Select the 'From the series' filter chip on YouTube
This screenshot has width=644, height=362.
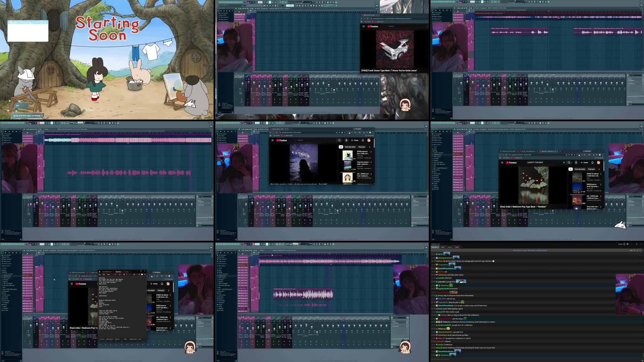coord(350,147)
